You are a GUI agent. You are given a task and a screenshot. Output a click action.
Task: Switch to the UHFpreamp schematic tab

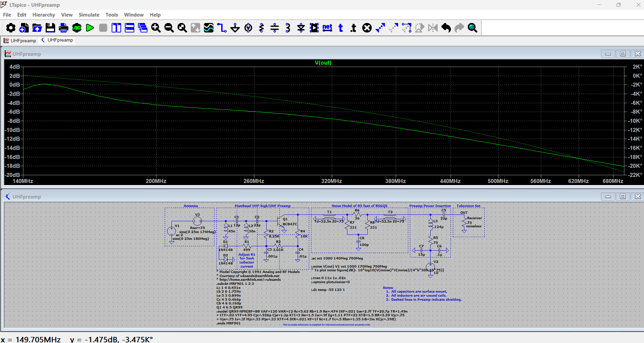(57, 40)
